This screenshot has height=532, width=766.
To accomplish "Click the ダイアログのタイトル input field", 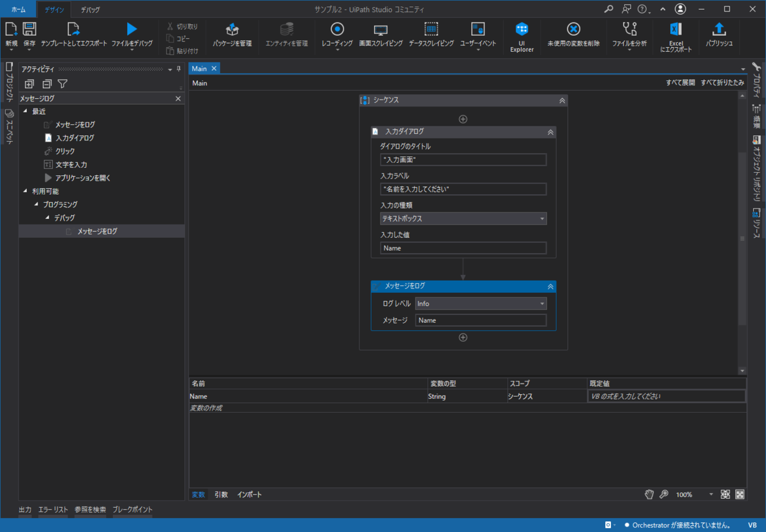I will (x=463, y=159).
